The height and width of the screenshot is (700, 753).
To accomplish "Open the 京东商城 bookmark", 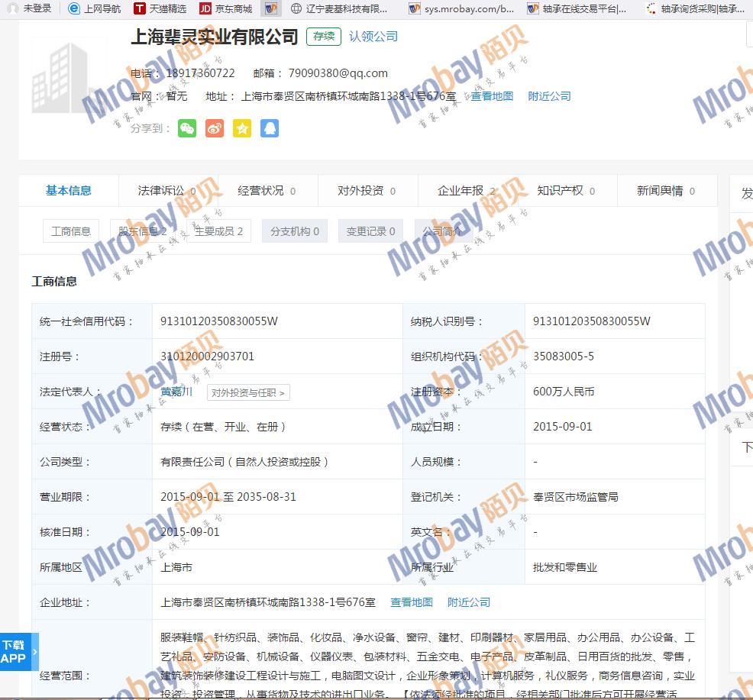I will [x=225, y=9].
